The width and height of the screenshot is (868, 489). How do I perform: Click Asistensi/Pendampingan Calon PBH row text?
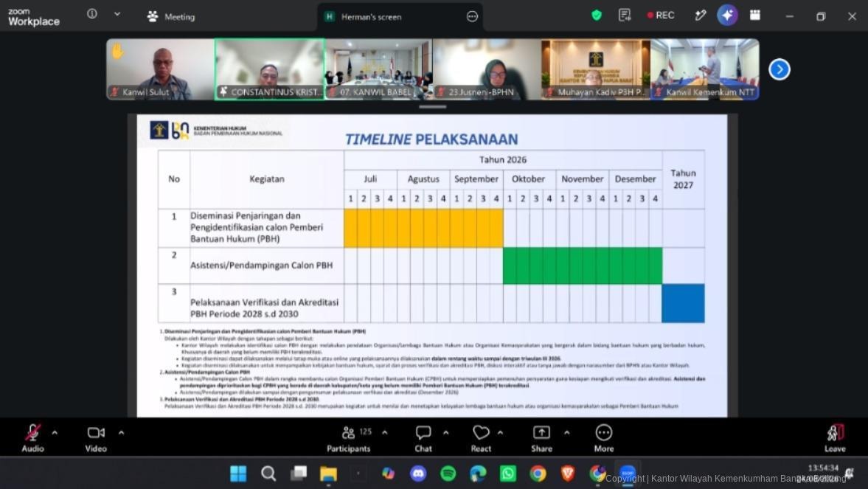point(261,266)
